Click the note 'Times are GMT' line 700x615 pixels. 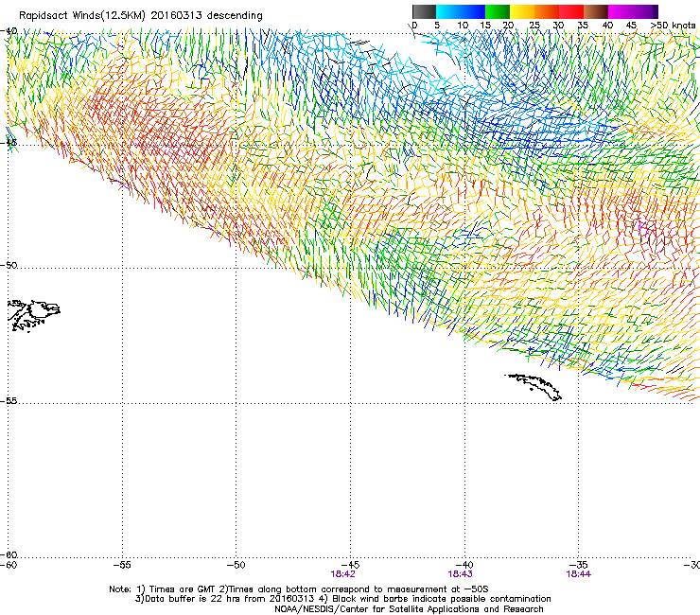[299, 589]
